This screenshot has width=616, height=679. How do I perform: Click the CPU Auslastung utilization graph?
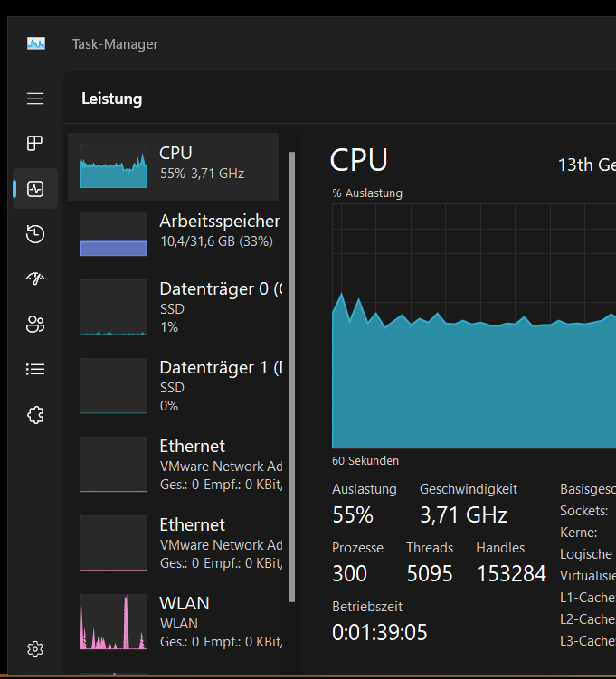coord(474,326)
